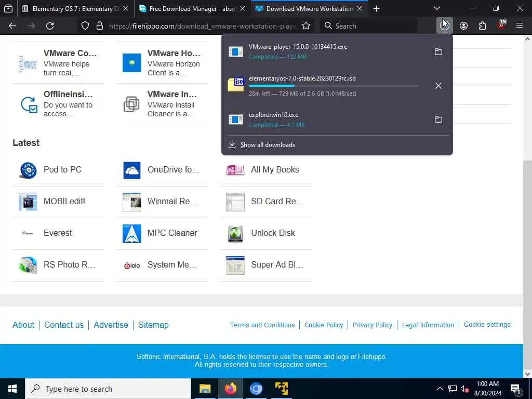Viewport: 532px width, 399px height.
Task: Cancel the elementaryos ISO download
Action: [438, 86]
